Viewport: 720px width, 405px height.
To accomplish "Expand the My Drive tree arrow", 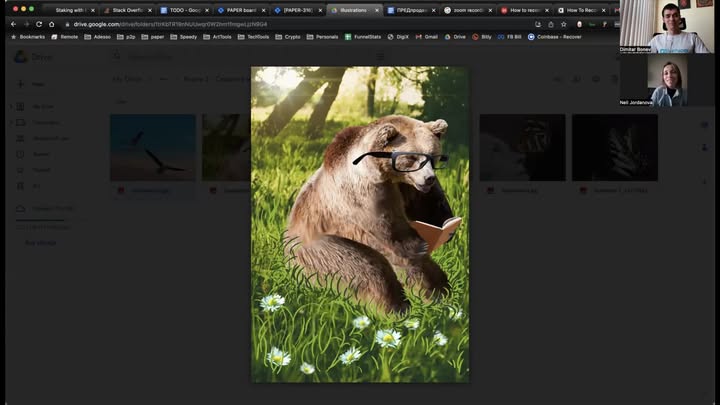I will point(11,107).
